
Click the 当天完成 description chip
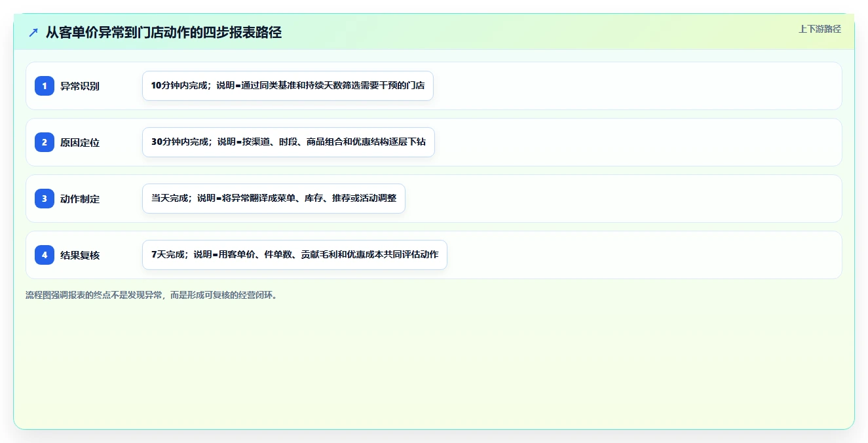click(x=274, y=199)
